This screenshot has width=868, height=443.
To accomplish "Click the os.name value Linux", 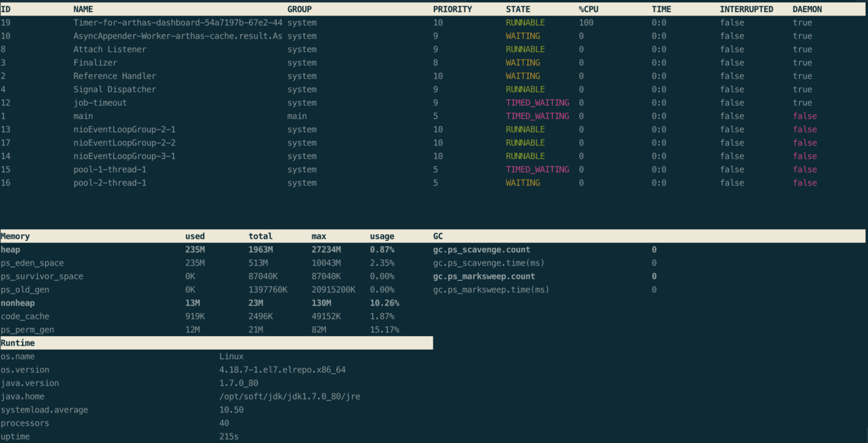I will coord(231,356).
